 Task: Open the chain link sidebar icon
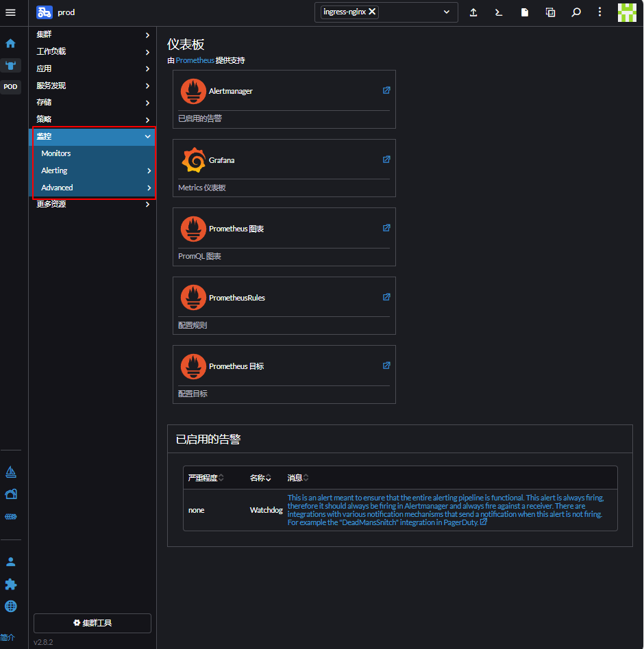click(x=11, y=517)
